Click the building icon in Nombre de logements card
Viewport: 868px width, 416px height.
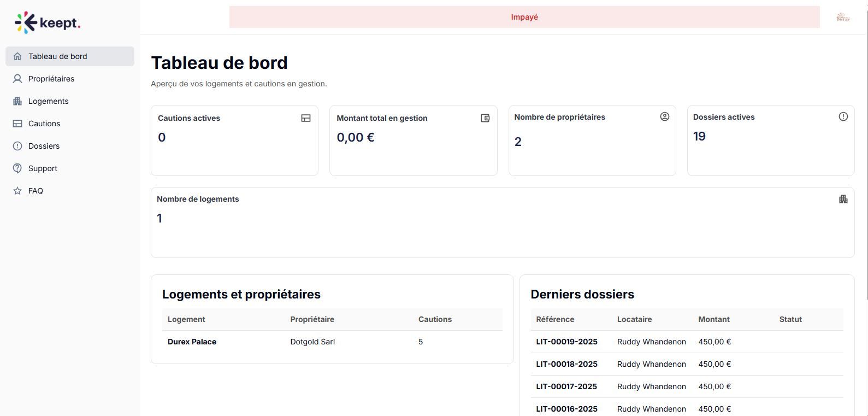click(843, 199)
